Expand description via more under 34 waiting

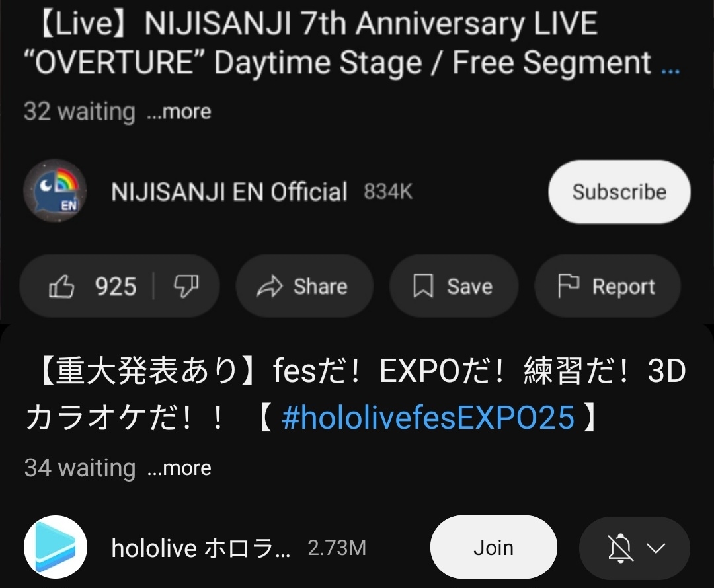pos(179,468)
